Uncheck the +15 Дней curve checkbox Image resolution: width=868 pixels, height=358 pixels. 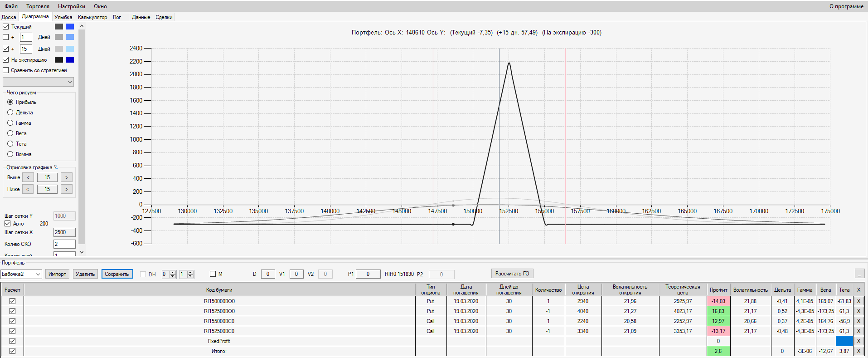click(x=6, y=49)
